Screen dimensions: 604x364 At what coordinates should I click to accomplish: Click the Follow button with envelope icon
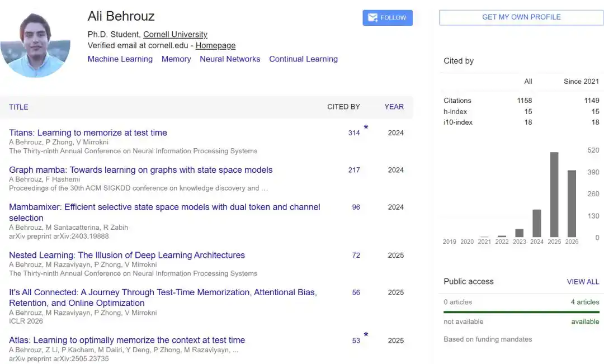coord(387,18)
